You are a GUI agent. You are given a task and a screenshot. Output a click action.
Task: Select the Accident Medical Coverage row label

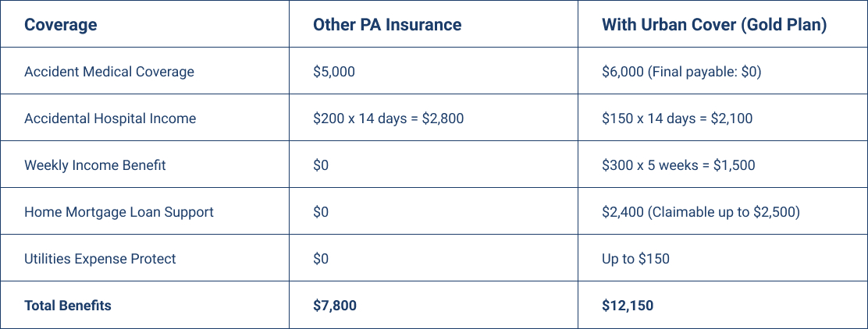pyautogui.click(x=109, y=72)
